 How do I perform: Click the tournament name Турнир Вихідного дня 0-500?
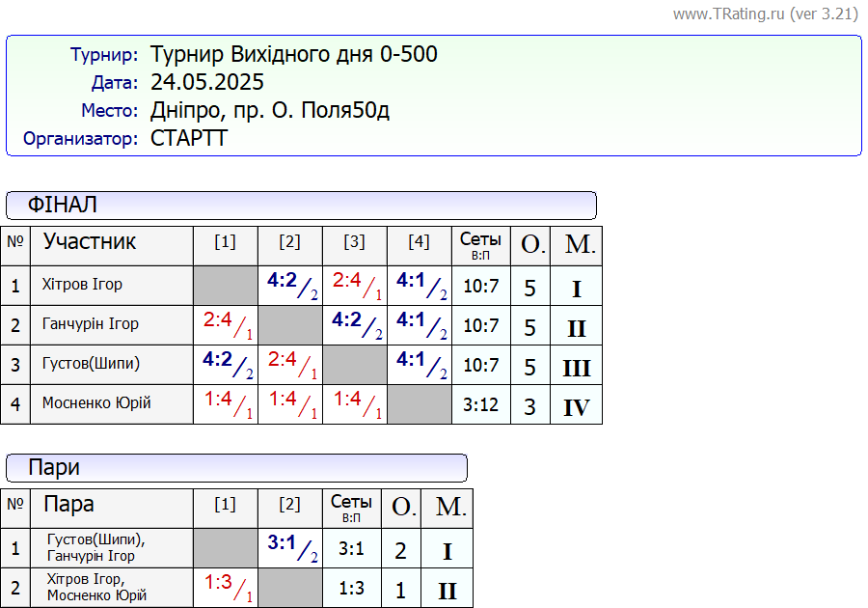[293, 54]
